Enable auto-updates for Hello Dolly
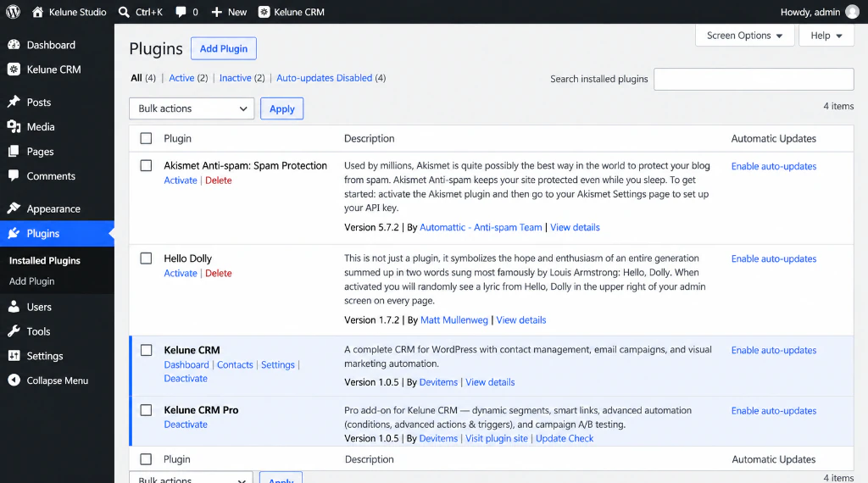868x483 pixels. [x=774, y=258]
